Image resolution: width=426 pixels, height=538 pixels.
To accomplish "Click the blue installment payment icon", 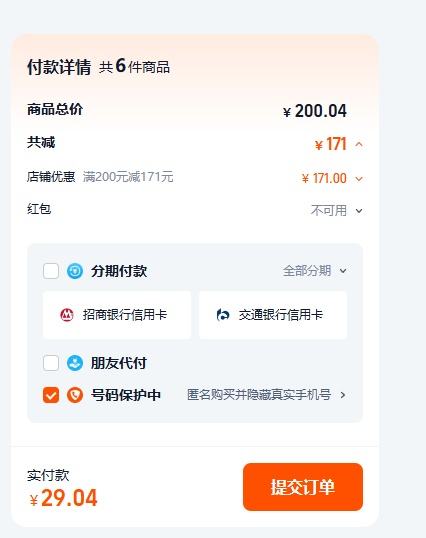I will [75, 271].
